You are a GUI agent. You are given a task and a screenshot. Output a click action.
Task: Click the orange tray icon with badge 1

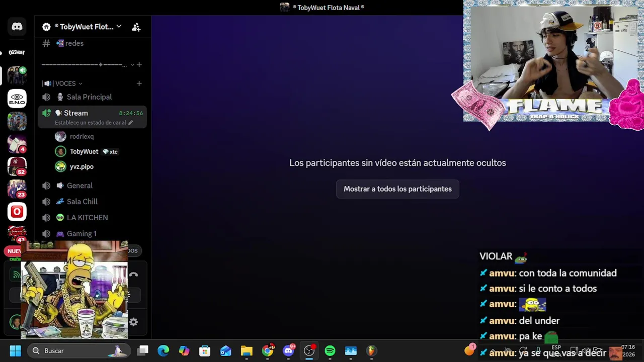coord(469,350)
